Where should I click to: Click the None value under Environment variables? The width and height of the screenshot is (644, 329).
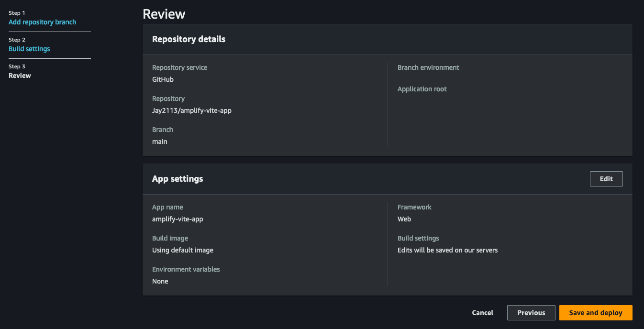[160, 281]
